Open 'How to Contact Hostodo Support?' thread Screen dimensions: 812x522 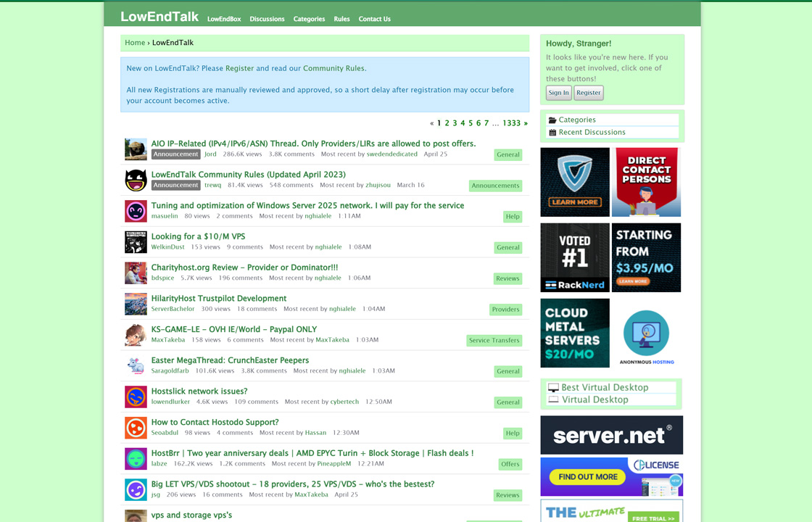(215, 422)
